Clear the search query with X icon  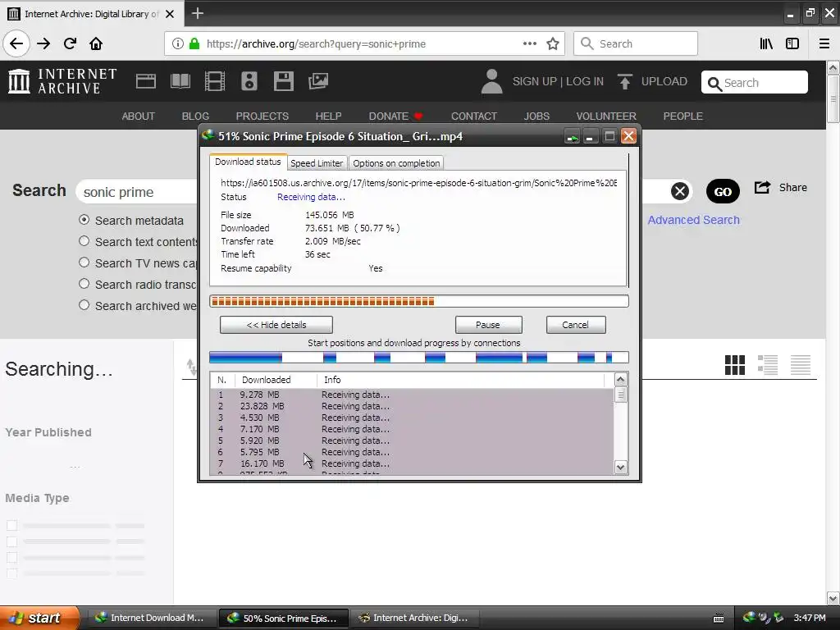pyautogui.click(x=680, y=191)
